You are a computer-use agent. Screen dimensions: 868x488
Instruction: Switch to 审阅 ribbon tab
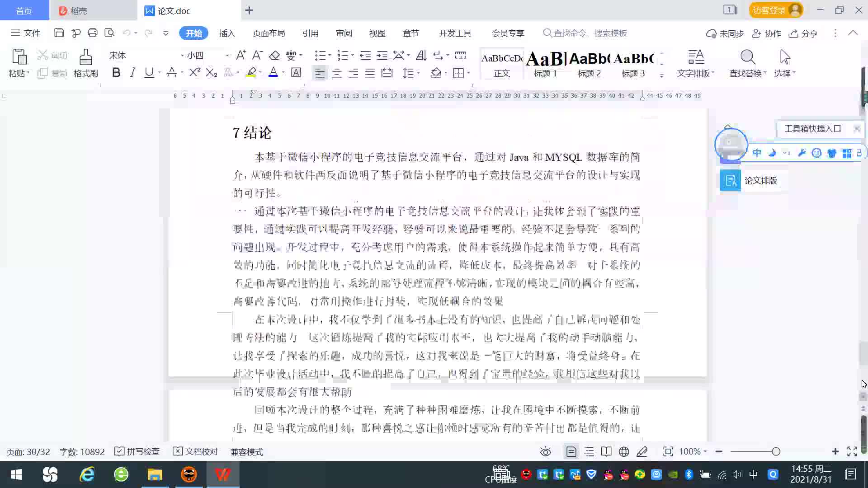(x=344, y=33)
